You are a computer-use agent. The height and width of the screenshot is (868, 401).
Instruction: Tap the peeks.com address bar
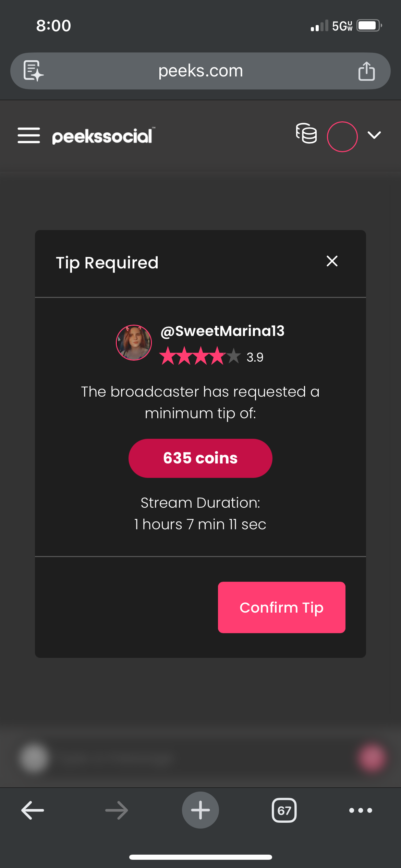[200, 71]
